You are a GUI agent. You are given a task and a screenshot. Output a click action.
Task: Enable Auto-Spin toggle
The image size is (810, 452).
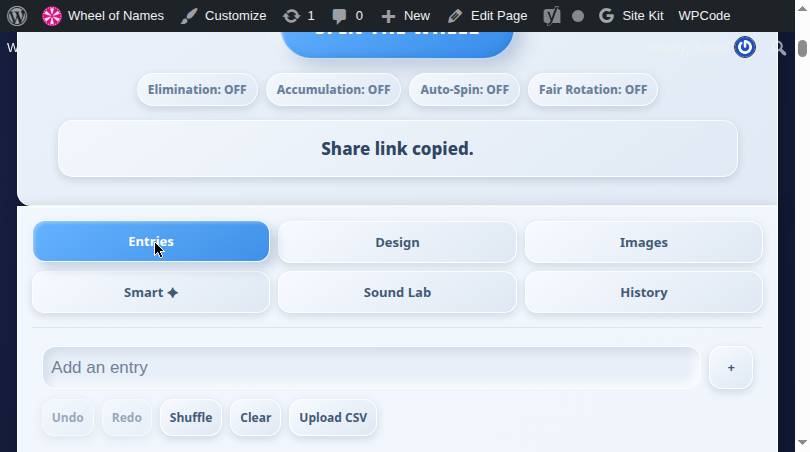464,90
